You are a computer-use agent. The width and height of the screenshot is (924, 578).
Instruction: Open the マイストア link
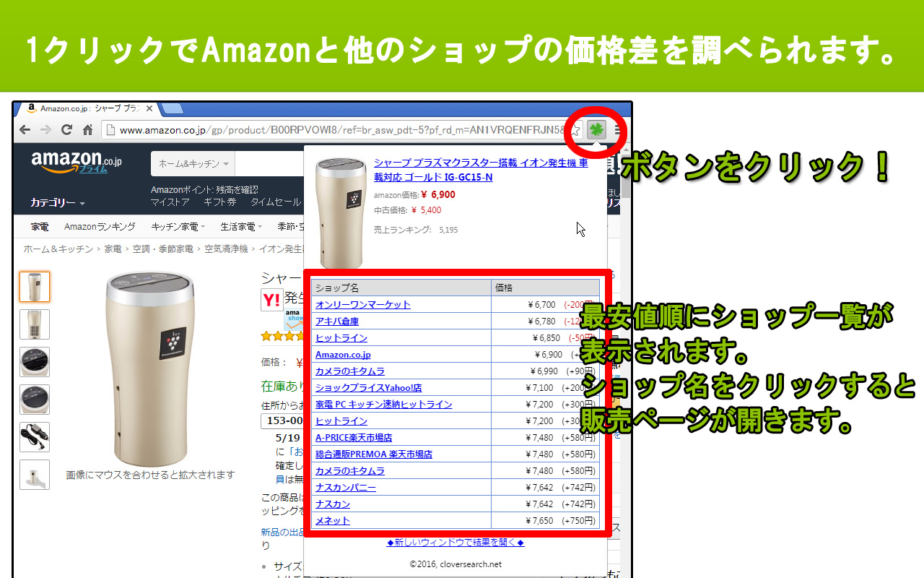click(170, 202)
